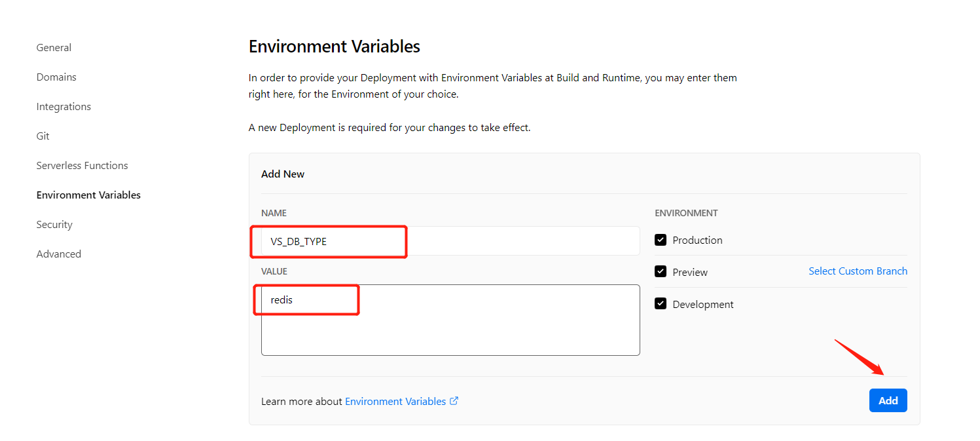Open the General settings section
The height and width of the screenshot is (441, 980).
click(54, 47)
